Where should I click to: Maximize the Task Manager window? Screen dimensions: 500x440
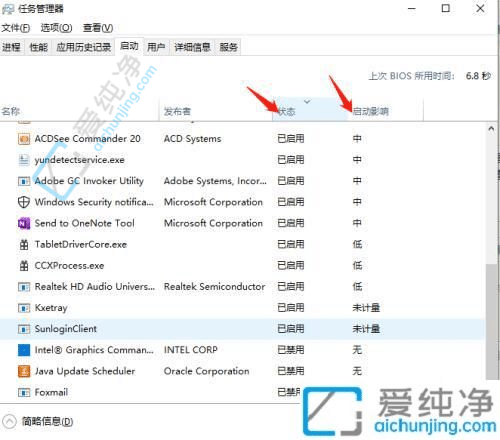446,9
